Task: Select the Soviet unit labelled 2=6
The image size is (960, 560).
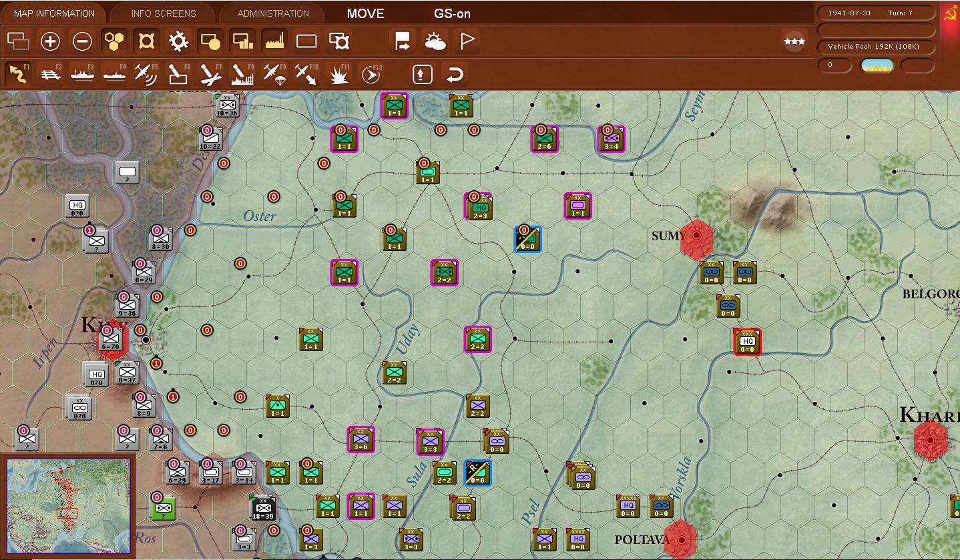Action: (x=544, y=139)
